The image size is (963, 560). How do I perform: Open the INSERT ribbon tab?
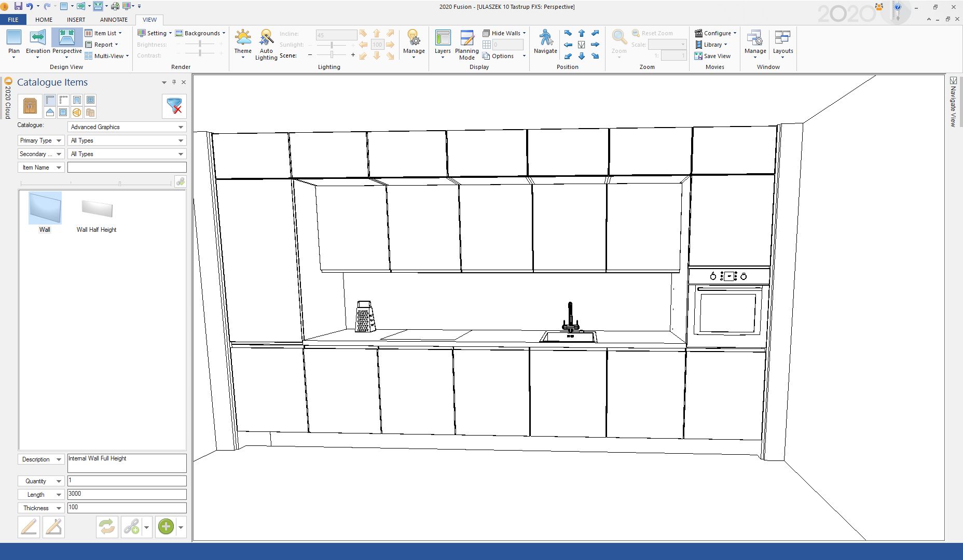click(x=76, y=20)
